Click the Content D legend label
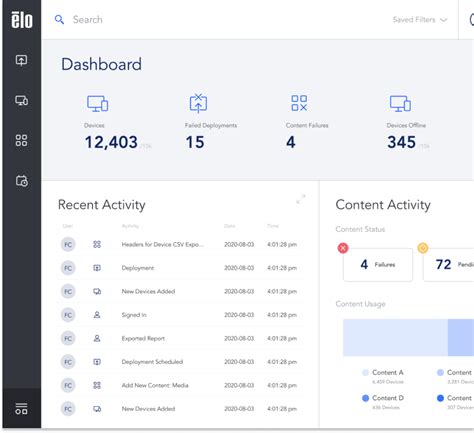The image size is (474, 433). point(388,398)
